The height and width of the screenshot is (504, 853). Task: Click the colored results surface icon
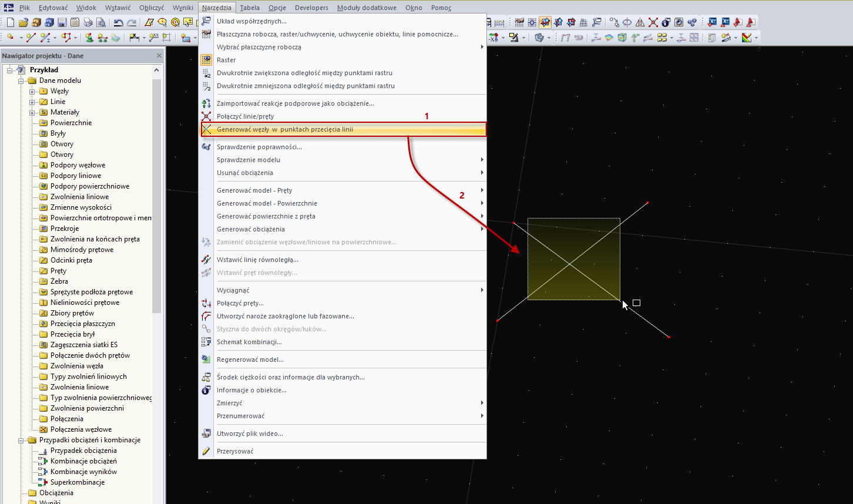609,37
